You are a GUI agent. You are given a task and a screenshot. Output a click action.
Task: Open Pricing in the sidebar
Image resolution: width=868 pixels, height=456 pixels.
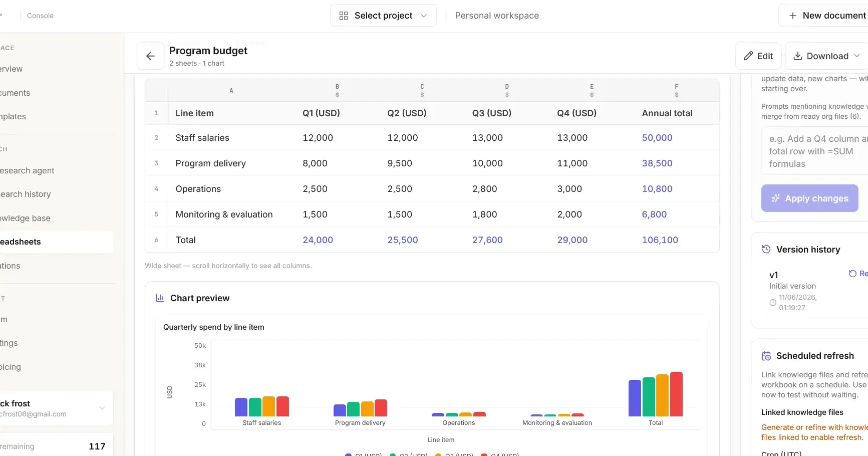11,367
